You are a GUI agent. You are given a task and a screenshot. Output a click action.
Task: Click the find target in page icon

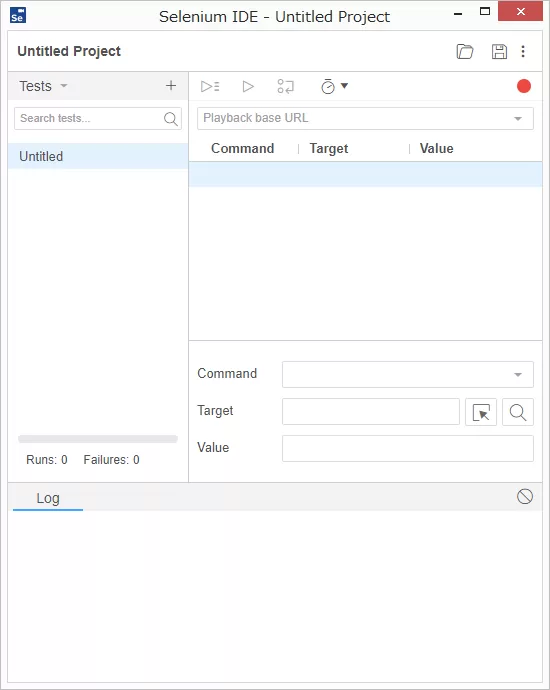(518, 412)
